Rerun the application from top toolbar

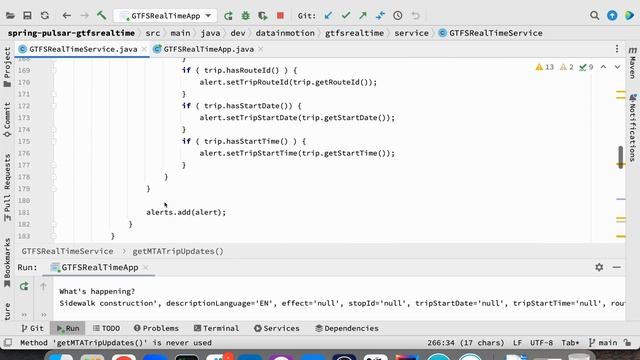point(228,16)
